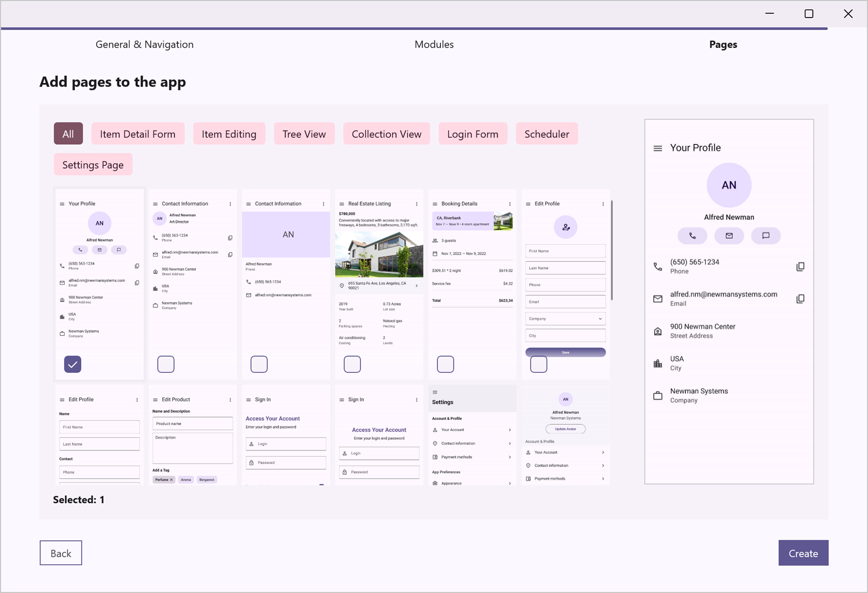Copy the phone number in profile preview

[x=800, y=267]
